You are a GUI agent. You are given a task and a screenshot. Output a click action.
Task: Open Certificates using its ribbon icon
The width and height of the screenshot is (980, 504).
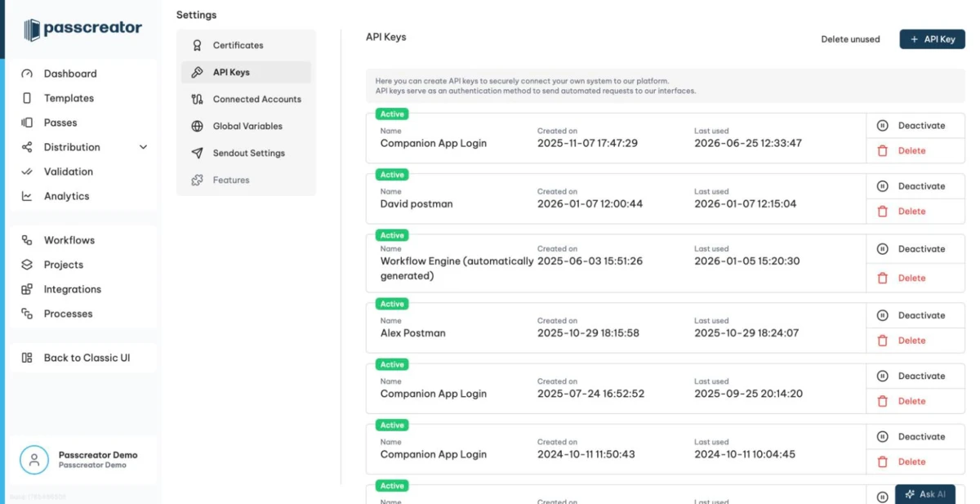[x=197, y=45]
